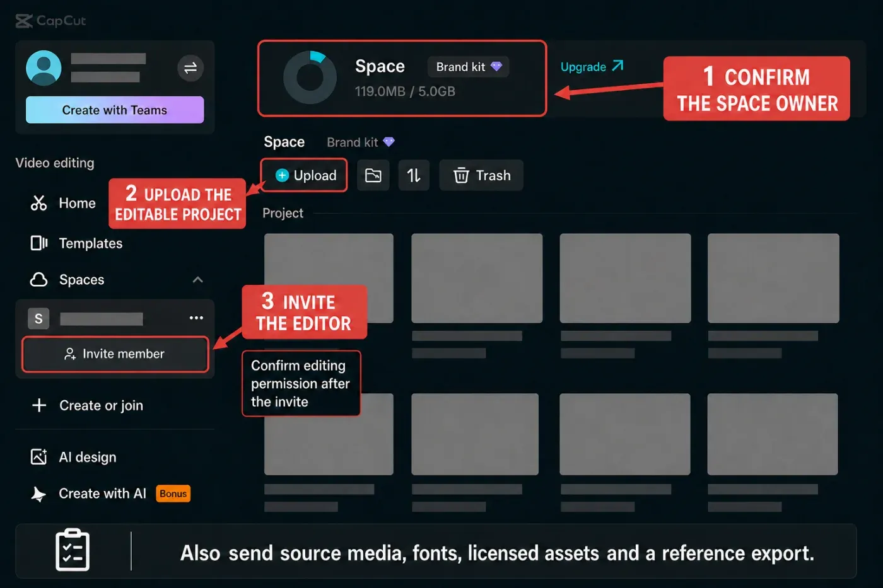Screen dimensions: 883x588
Task: Select the Space tab
Action: coord(284,142)
